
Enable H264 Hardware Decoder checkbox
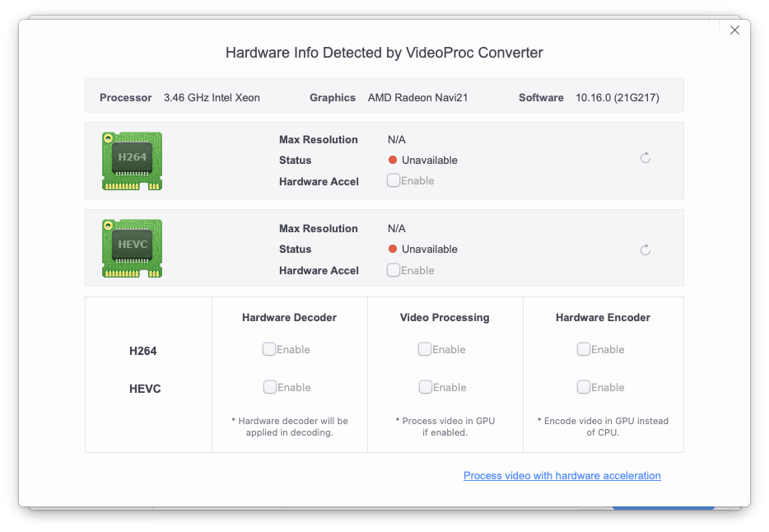pyautogui.click(x=269, y=349)
